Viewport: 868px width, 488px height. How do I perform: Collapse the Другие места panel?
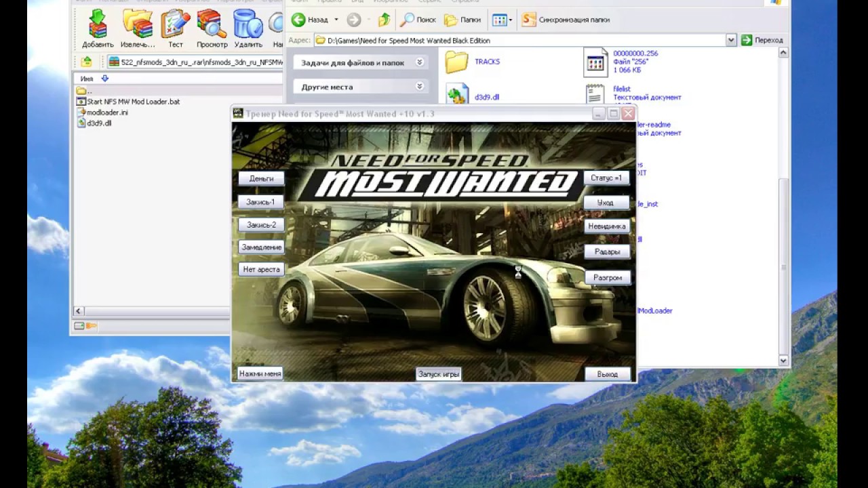[x=420, y=86]
